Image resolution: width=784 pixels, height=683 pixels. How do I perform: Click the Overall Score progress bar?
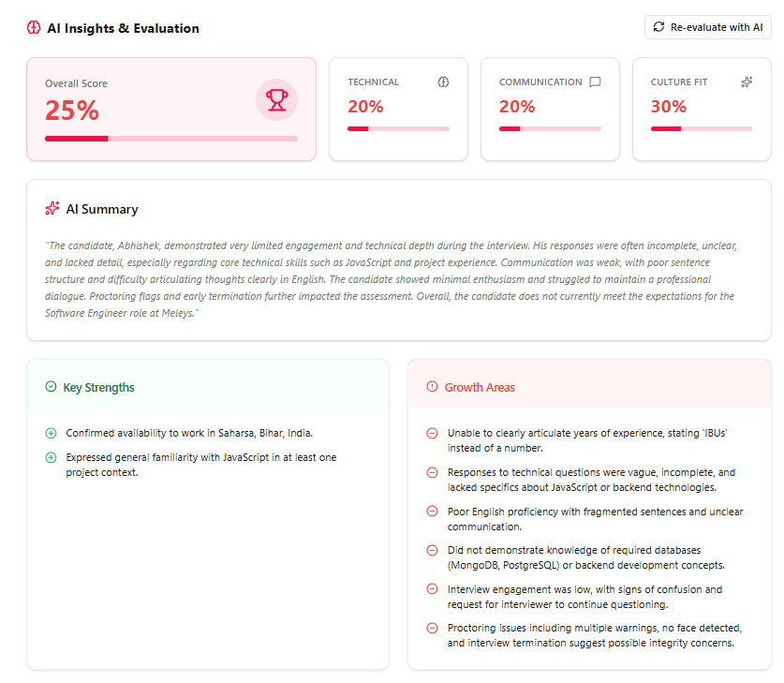coord(171,138)
